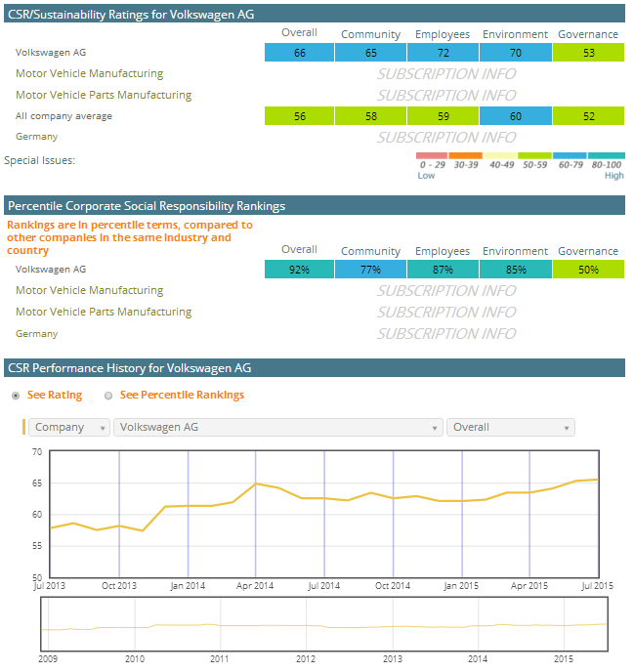Click governance percentile cell 50%
The image size is (634, 672).
point(588,270)
